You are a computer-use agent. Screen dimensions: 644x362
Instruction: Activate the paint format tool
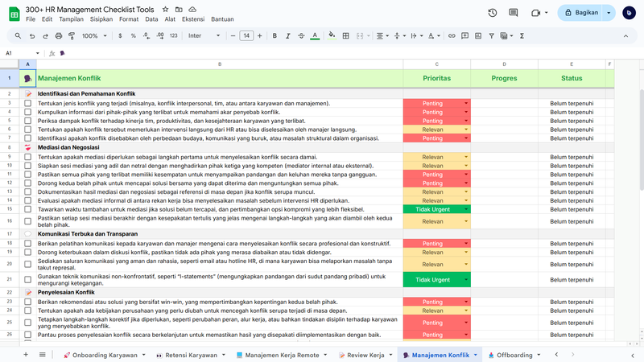pos(72,36)
